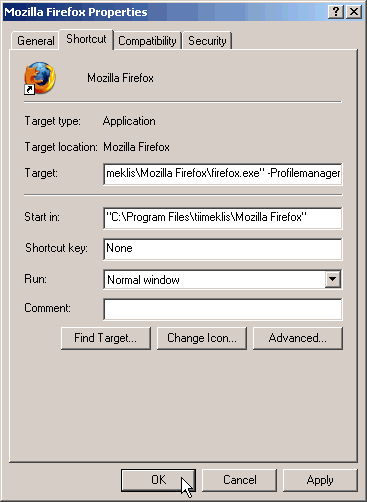367x502 pixels.
Task: Switch to the General tab
Action: click(36, 41)
